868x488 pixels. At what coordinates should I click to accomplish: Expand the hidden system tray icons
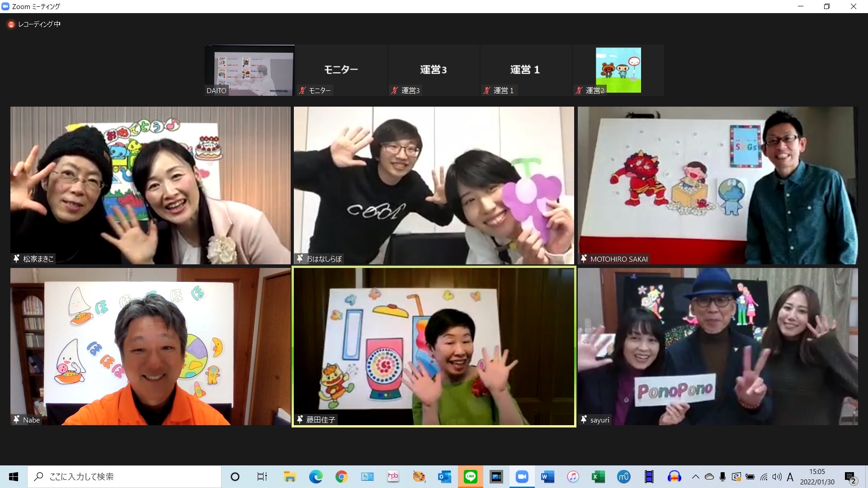pyautogui.click(x=696, y=477)
